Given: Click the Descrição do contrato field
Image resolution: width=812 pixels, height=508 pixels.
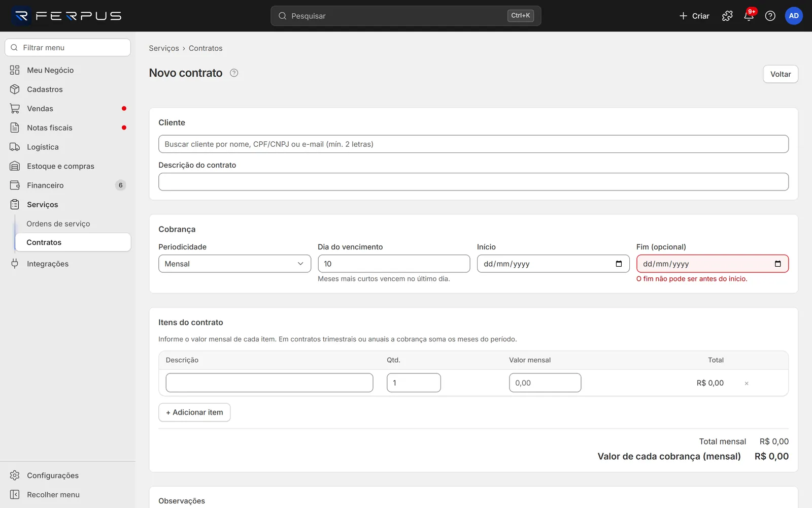Looking at the screenshot, I should [x=473, y=182].
